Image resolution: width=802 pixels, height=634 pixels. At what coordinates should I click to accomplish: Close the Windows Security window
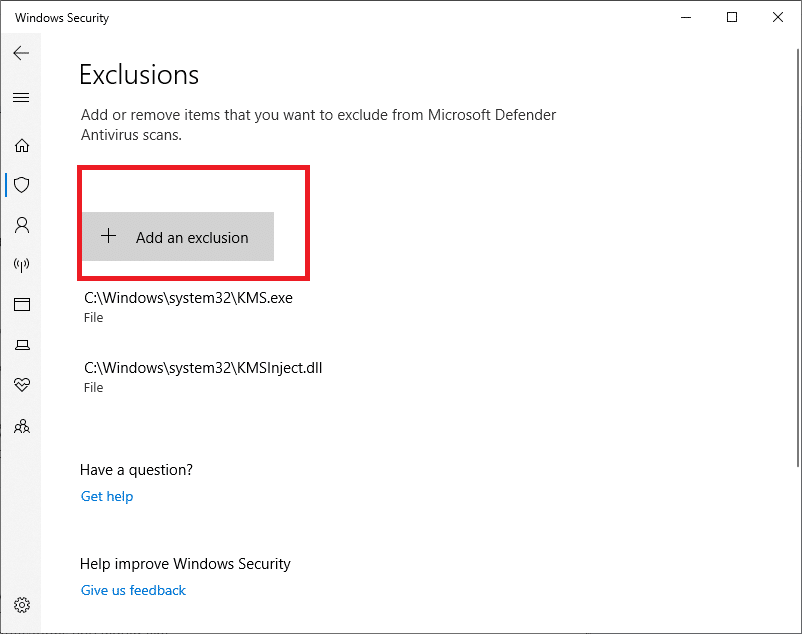click(778, 17)
